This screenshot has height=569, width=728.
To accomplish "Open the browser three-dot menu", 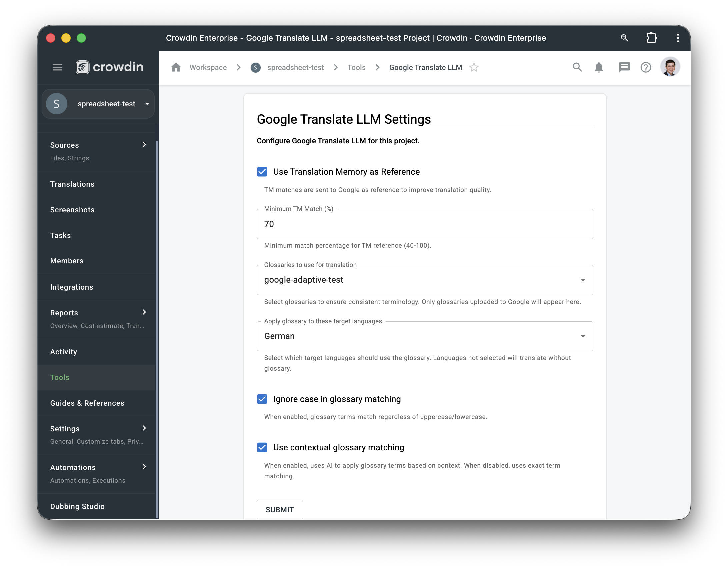I will pyautogui.click(x=678, y=38).
